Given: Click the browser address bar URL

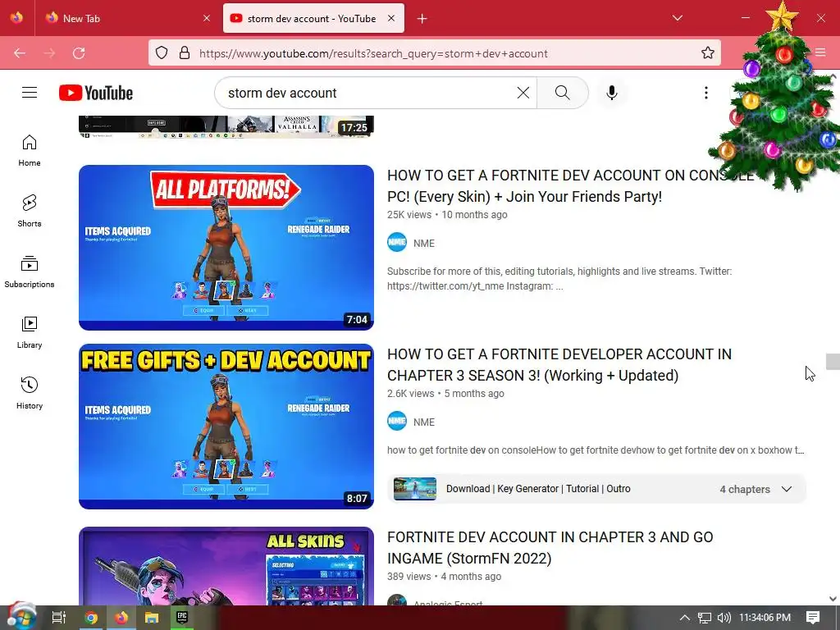Looking at the screenshot, I should (373, 53).
